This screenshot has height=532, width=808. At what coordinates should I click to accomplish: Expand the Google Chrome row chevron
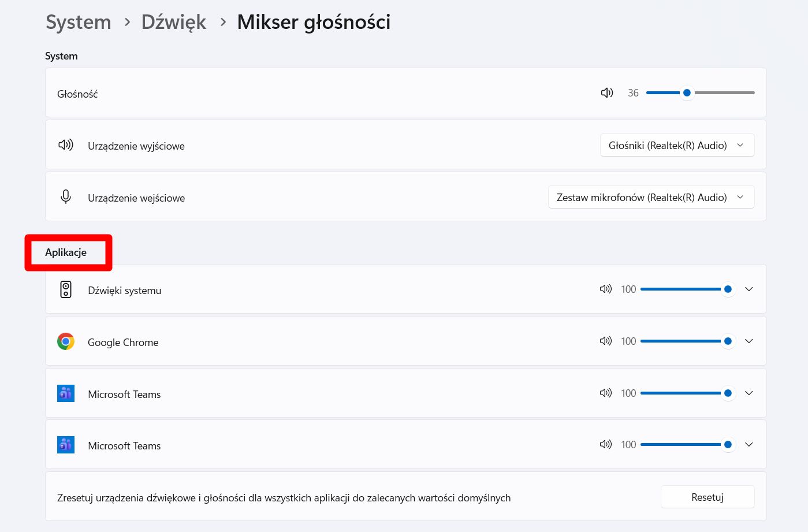pos(749,341)
